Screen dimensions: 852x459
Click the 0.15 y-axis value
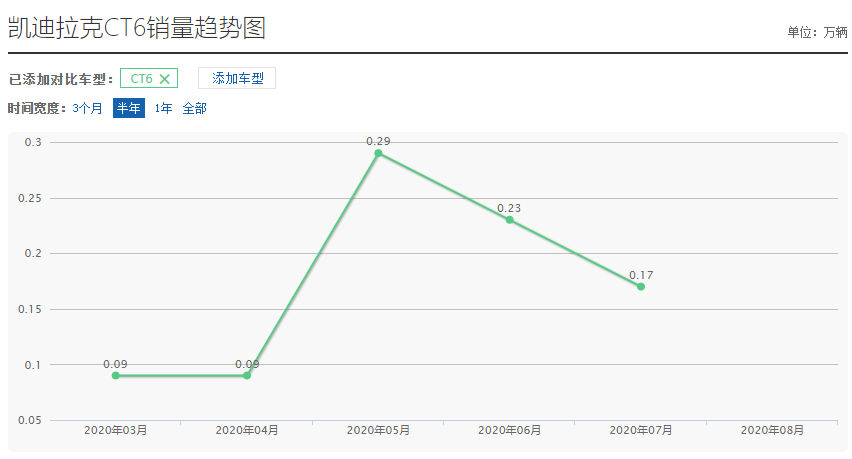[30, 309]
